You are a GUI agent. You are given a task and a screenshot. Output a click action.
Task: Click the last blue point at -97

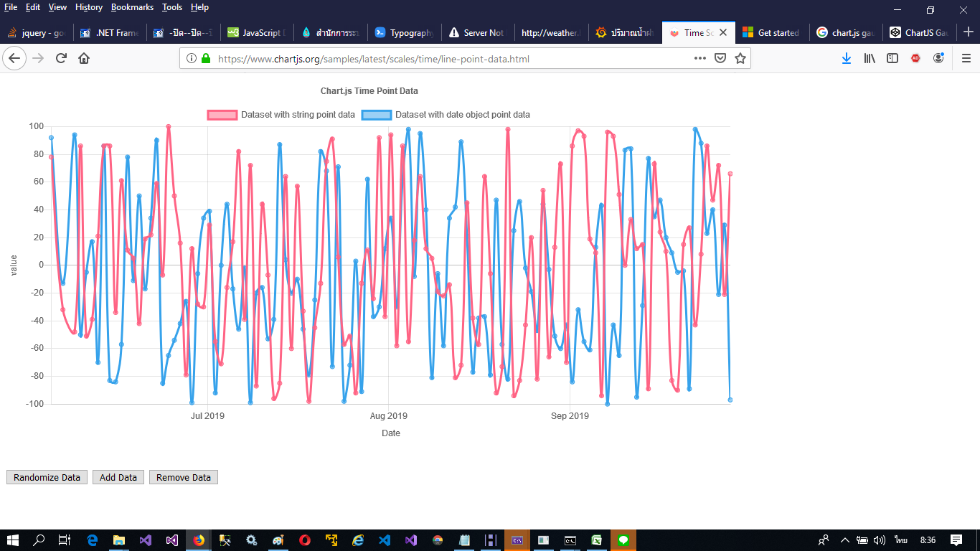pos(730,400)
